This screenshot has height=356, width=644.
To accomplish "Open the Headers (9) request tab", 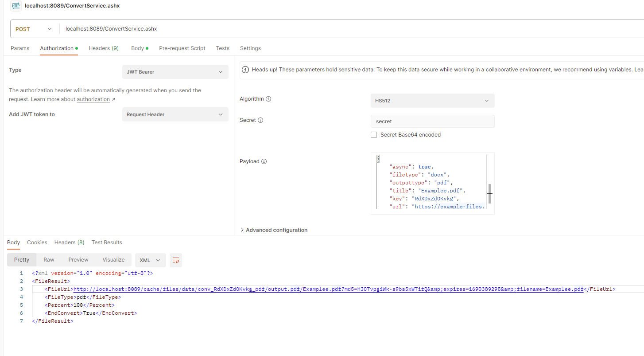I will [x=104, y=48].
